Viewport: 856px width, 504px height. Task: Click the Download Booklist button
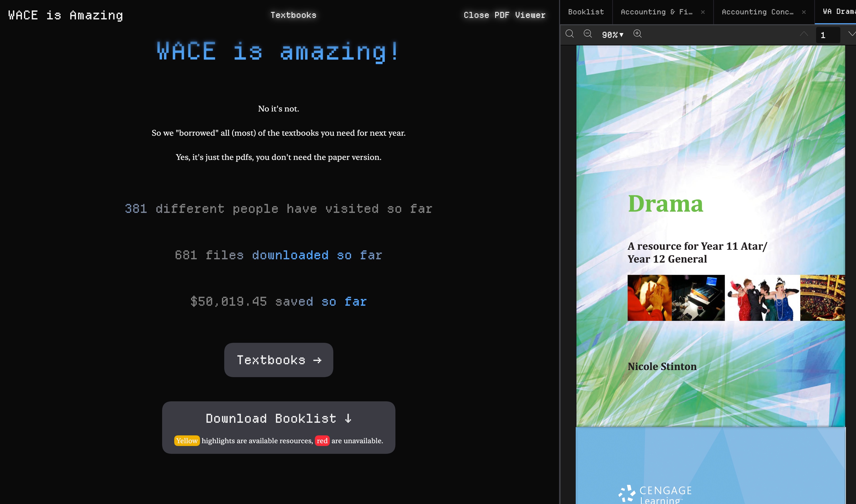pos(279,418)
